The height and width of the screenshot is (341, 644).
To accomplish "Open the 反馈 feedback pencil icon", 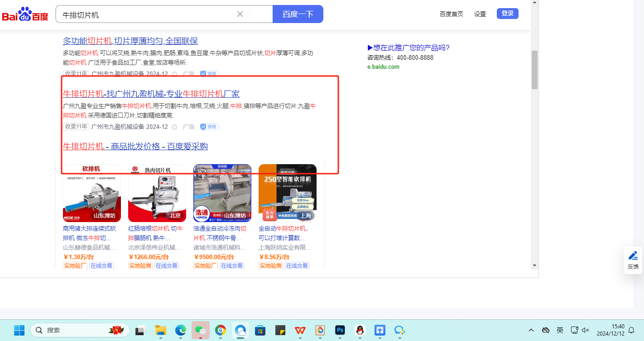I will (633, 256).
